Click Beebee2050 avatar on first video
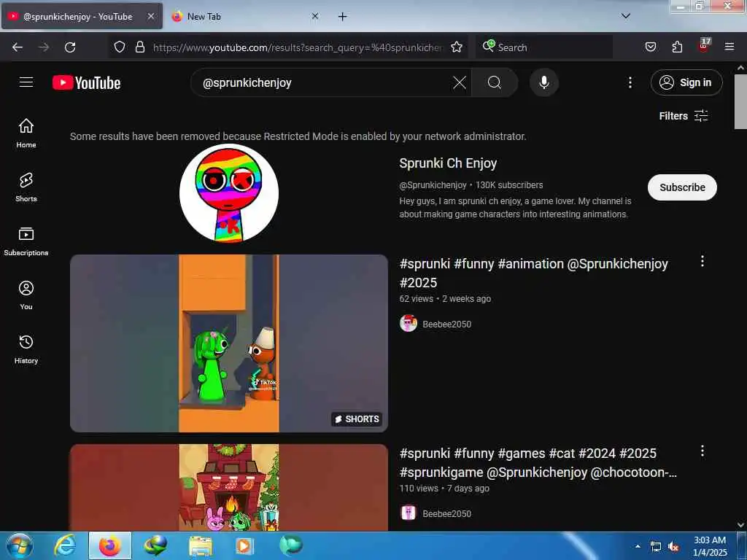The width and height of the screenshot is (747, 560). 409,323
